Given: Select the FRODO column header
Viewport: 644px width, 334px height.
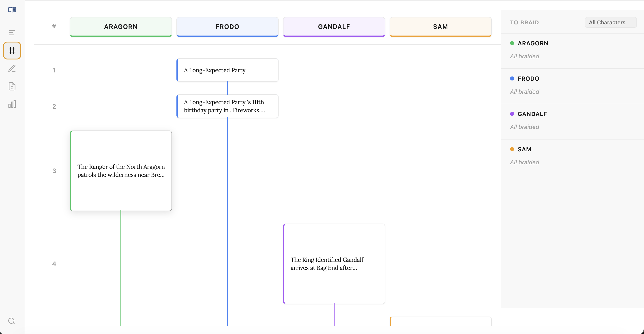Looking at the screenshot, I should point(227,26).
